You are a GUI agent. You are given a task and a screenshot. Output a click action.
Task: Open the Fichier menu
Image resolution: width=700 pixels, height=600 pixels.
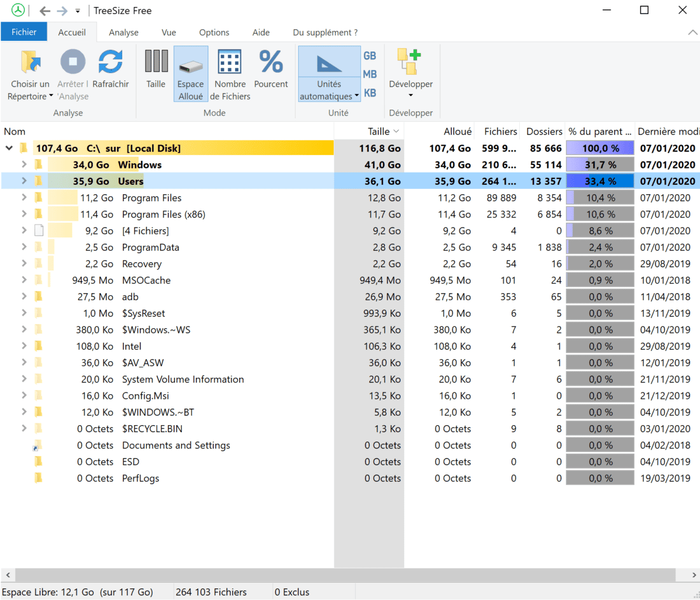pos(24,32)
